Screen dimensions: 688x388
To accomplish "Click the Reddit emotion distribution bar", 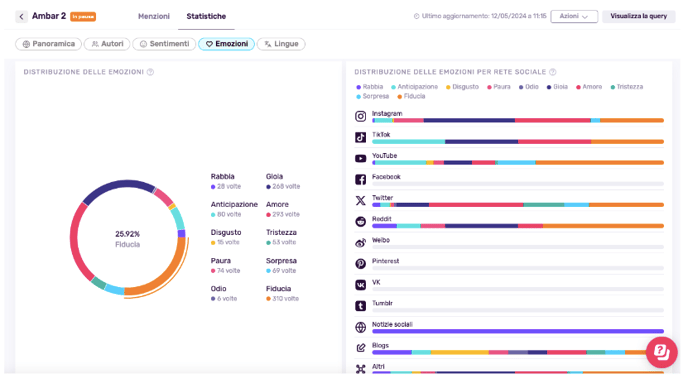I will point(518,226).
